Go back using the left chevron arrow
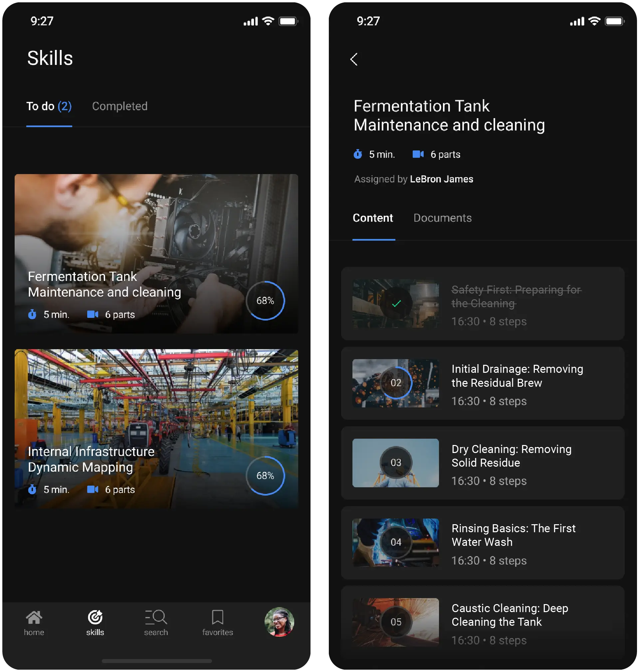Image resolution: width=639 pixels, height=672 pixels. pos(354,59)
